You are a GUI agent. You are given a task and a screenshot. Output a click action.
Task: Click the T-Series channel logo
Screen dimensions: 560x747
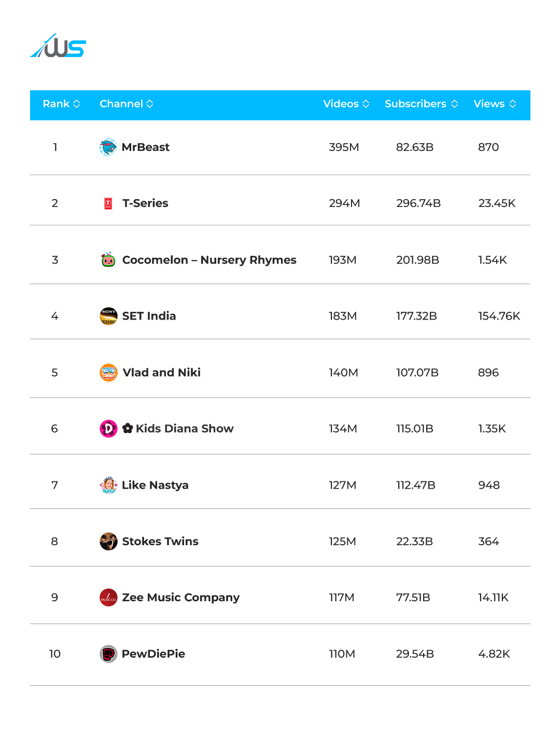(108, 203)
